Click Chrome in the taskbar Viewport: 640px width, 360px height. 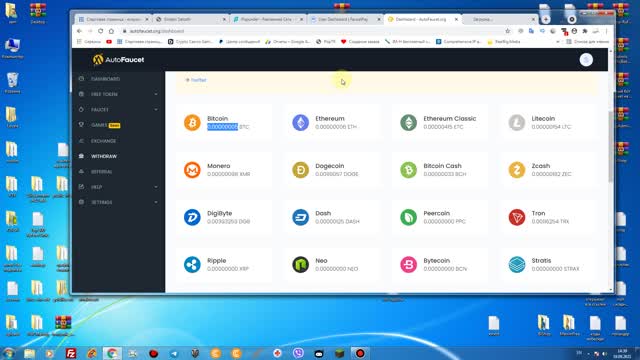click(112, 353)
